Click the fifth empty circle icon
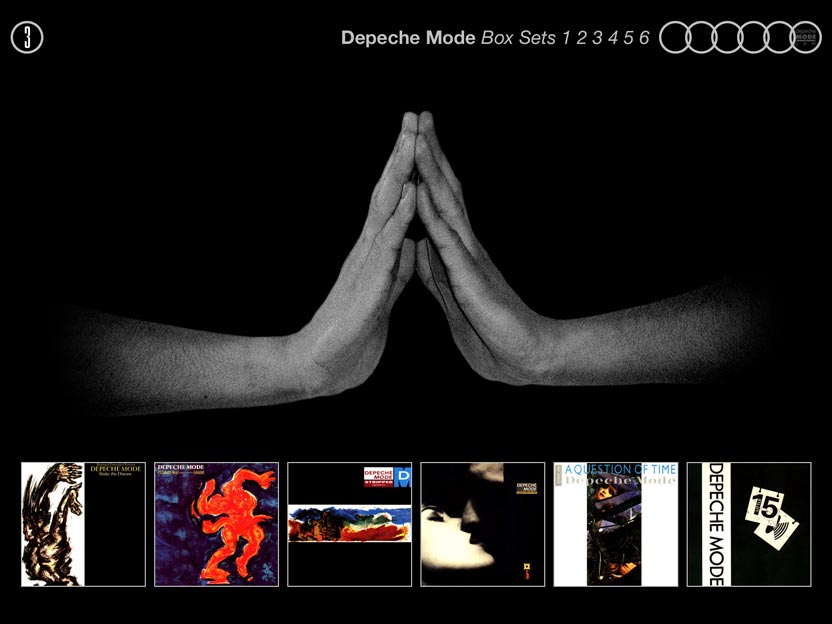Image resolution: width=832 pixels, height=624 pixels. pos(779,37)
